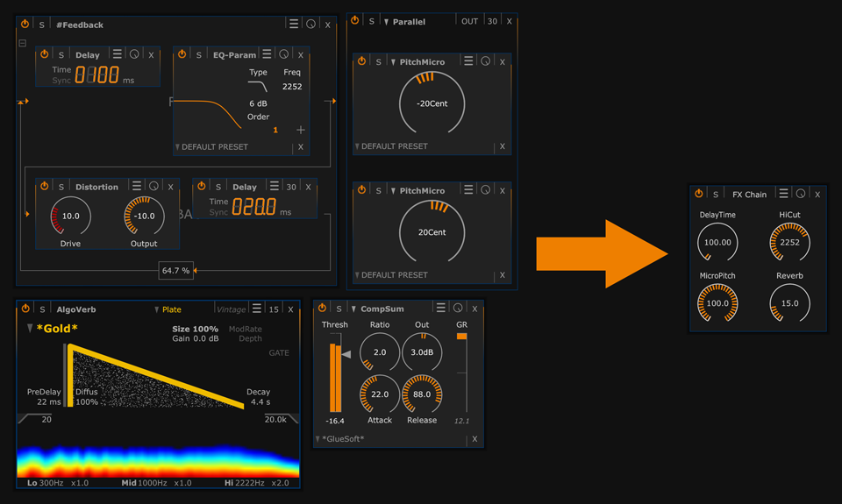
Task: Click the 20Cent PitchMicro circular dial icon
Action: pyautogui.click(x=485, y=190)
